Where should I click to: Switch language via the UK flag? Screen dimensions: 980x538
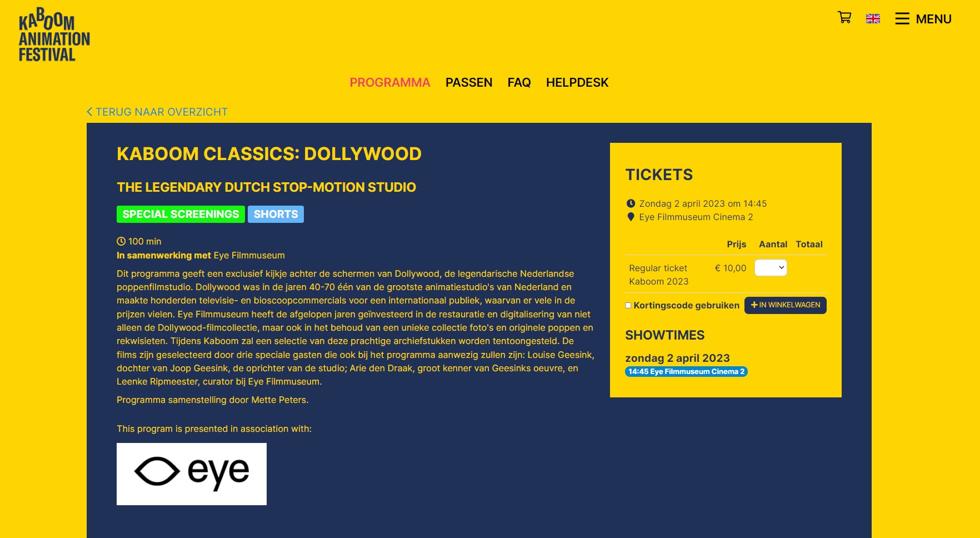point(873,19)
